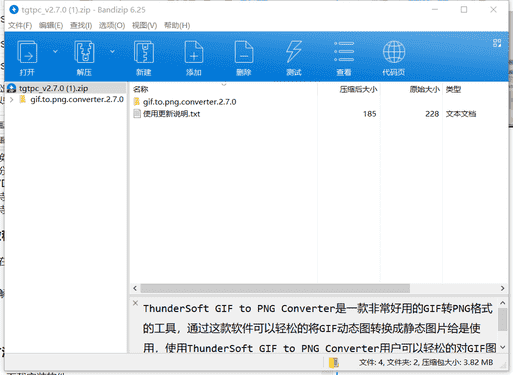
Task: Select 使用更新说明.txt file in list
Action: pyautogui.click(x=172, y=114)
